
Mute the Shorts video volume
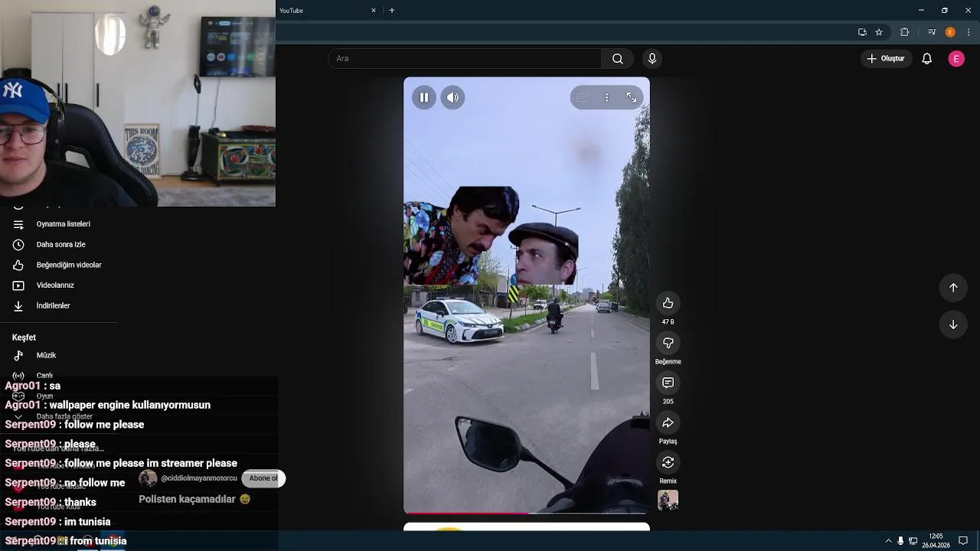coord(452,97)
